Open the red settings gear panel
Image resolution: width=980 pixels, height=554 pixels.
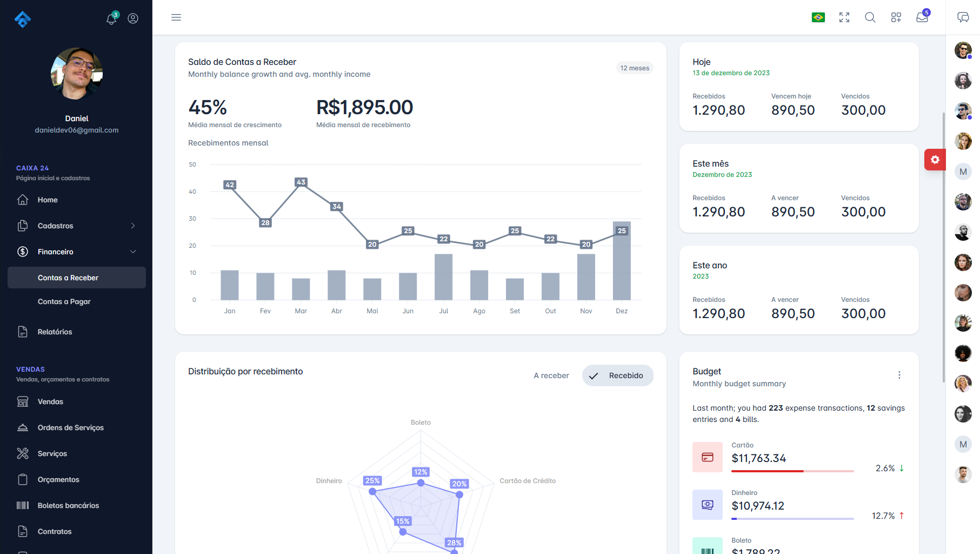(x=935, y=160)
